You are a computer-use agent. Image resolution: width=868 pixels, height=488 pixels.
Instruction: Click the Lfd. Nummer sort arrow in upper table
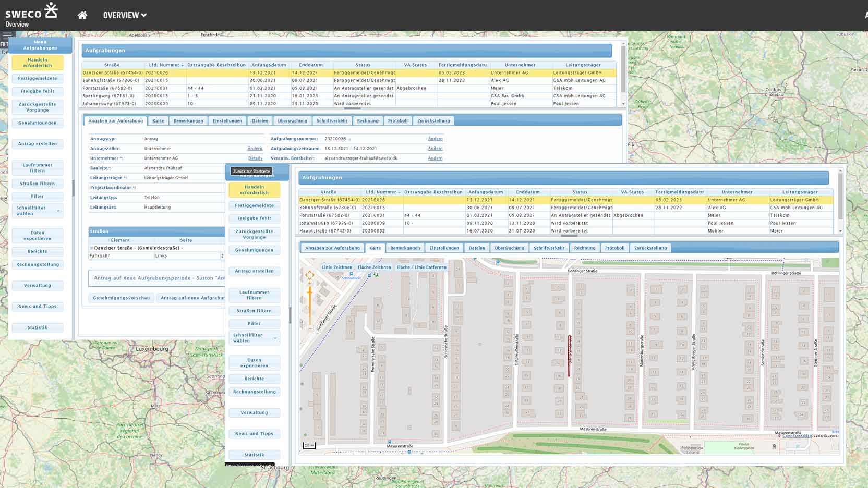(183, 65)
